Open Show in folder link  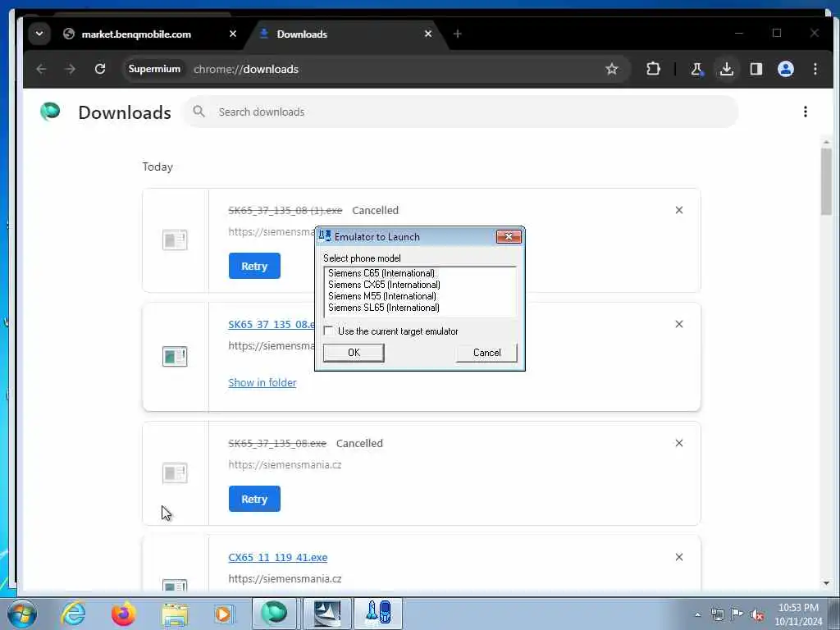[262, 382]
